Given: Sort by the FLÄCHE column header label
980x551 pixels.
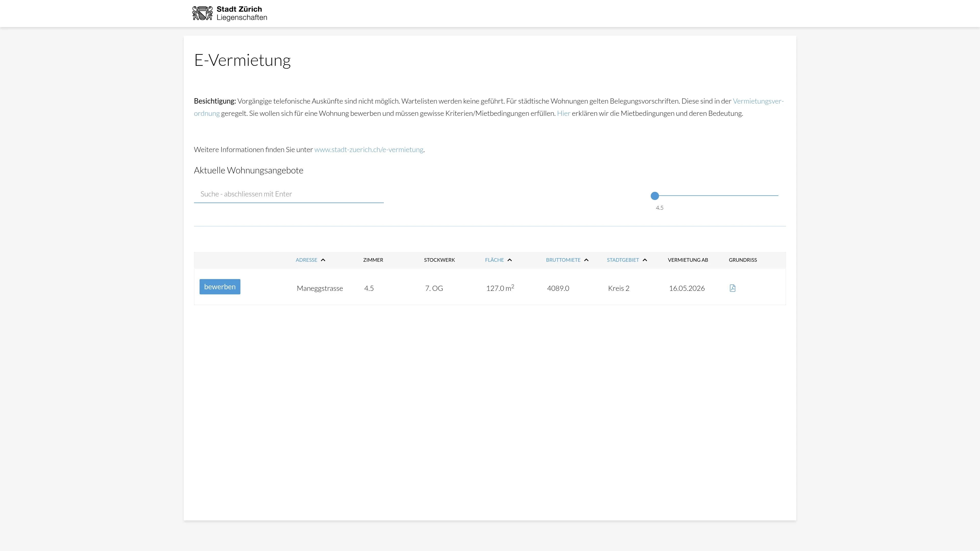Looking at the screenshot, I should click(x=494, y=260).
